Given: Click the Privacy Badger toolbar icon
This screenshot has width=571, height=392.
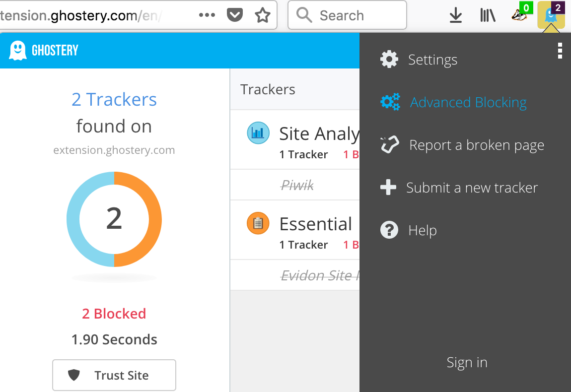Looking at the screenshot, I should (521, 15).
